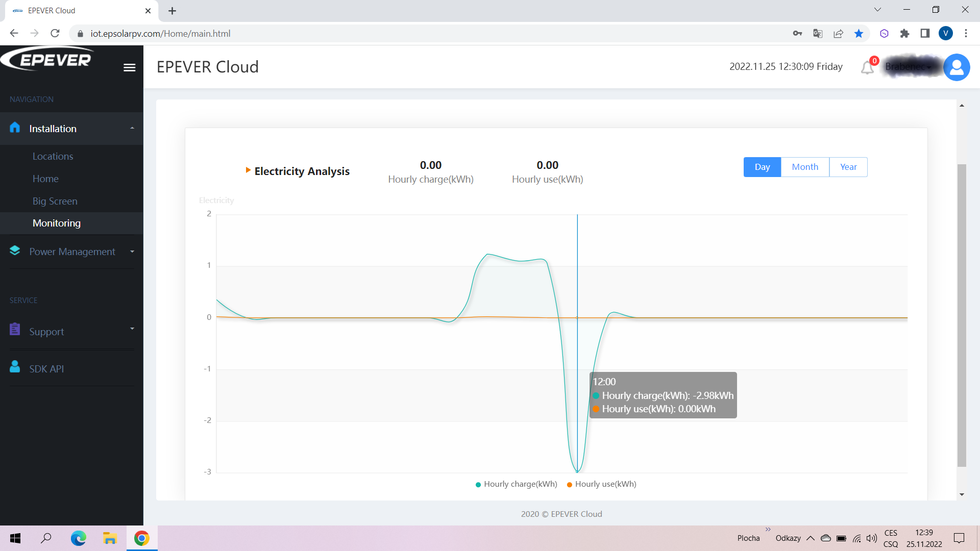Switch to Year view
The height and width of the screenshot is (551, 980).
tap(848, 167)
